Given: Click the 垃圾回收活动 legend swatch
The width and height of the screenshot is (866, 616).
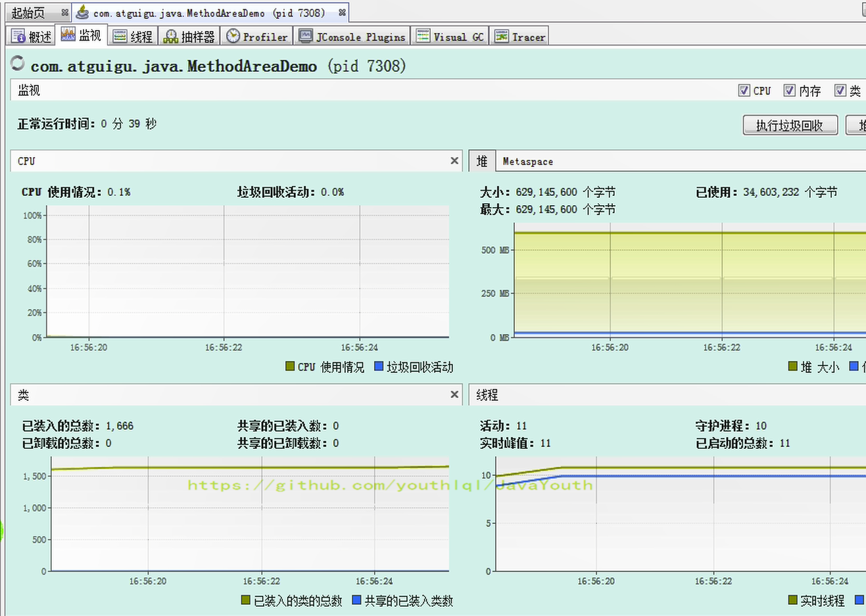Looking at the screenshot, I should pyautogui.click(x=379, y=366).
